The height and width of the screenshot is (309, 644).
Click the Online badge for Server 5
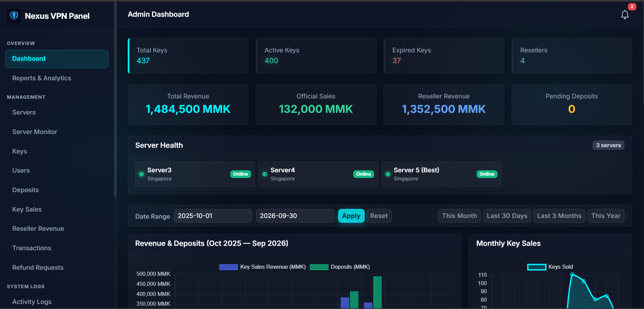click(487, 174)
